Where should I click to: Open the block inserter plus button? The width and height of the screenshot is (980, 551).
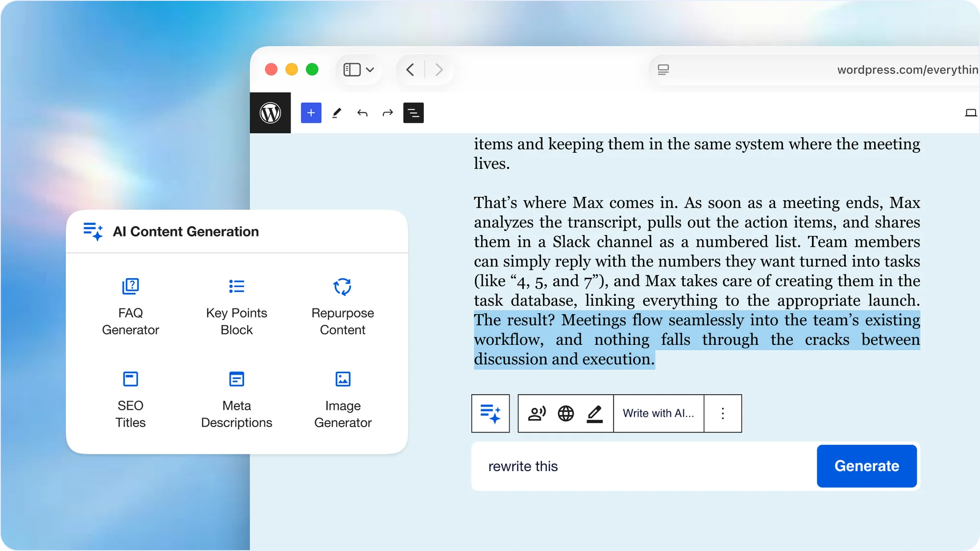[311, 113]
